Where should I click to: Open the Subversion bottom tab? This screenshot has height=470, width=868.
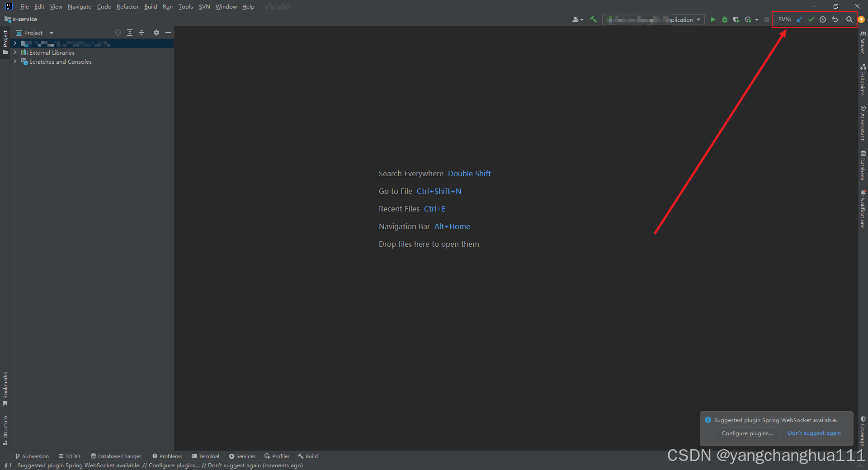click(32, 456)
